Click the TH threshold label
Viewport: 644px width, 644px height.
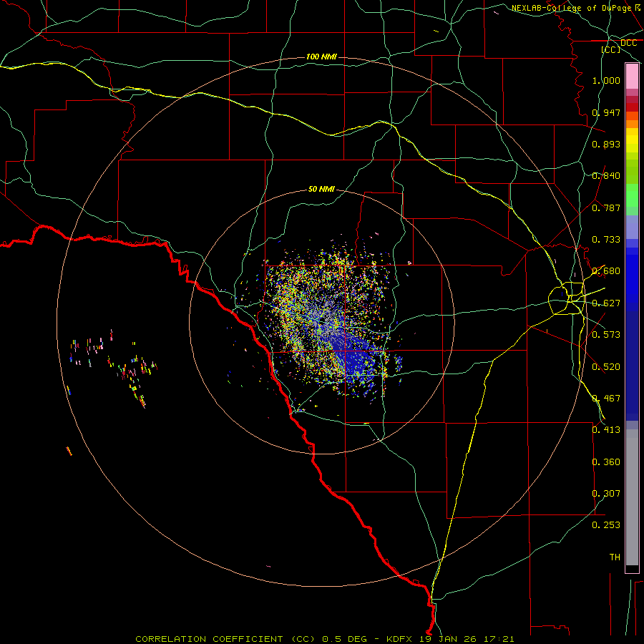click(x=615, y=557)
